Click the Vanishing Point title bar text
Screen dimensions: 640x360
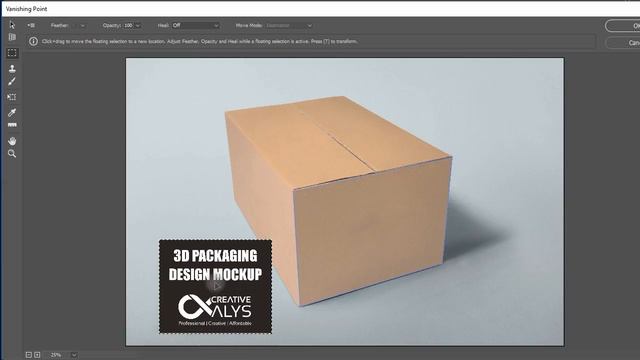coord(27,9)
